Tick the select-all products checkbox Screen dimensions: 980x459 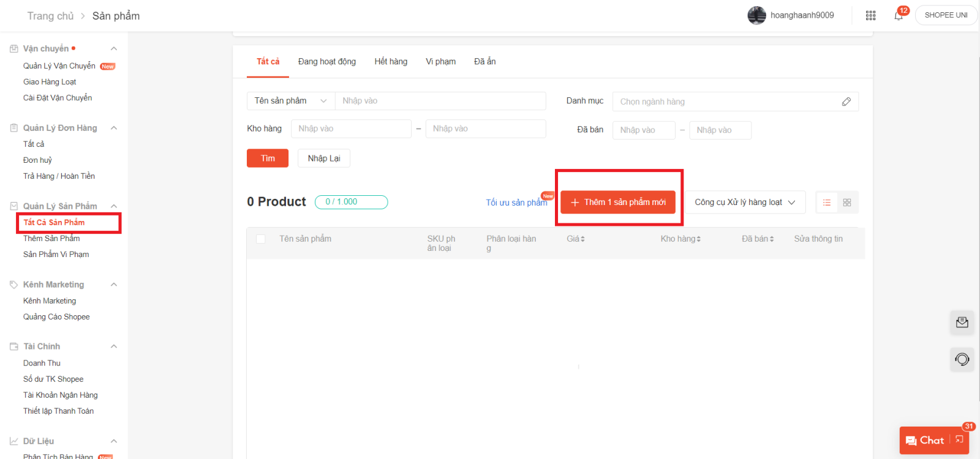[x=261, y=239]
